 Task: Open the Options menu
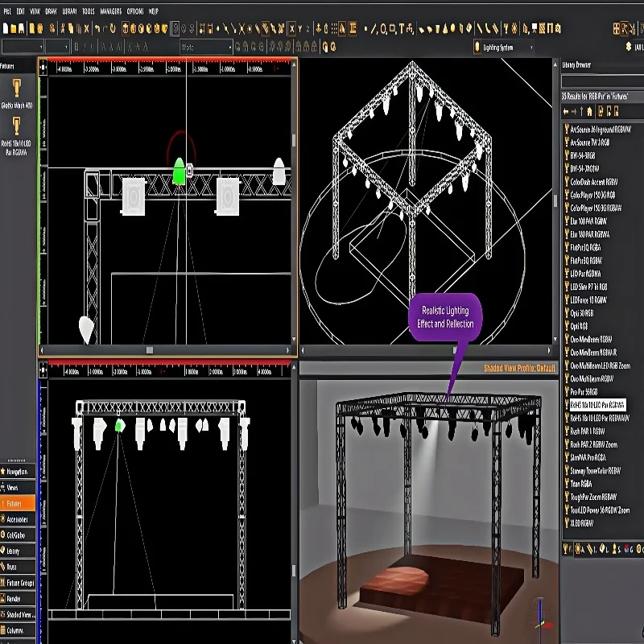pos(135,11)
